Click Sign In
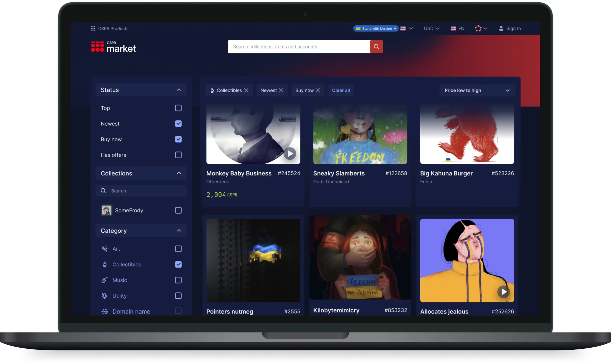Image resolution: width=611 pixels, height=364 pixels. click(x=513, y=28)
